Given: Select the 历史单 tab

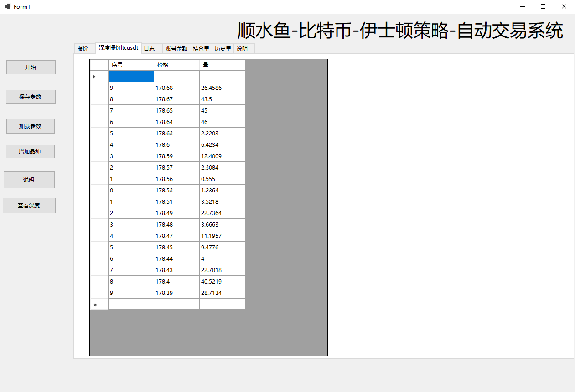Looking at the screenshot, I should 223,48.
